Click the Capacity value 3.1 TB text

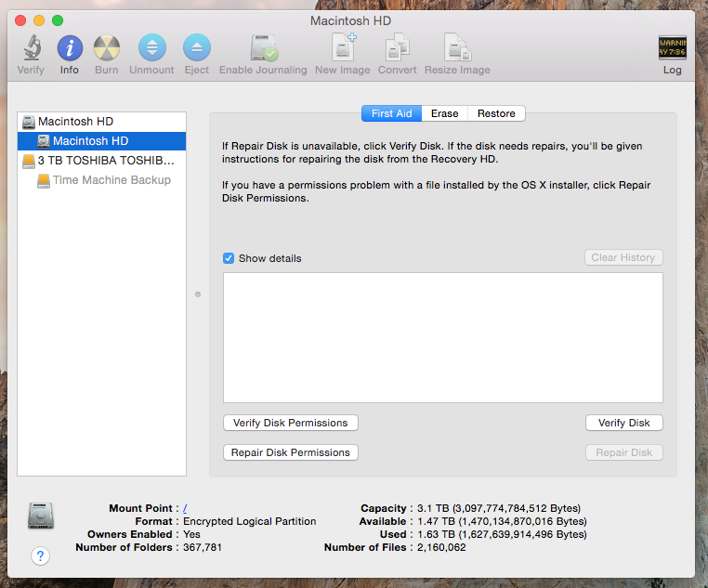pos(499,508)
